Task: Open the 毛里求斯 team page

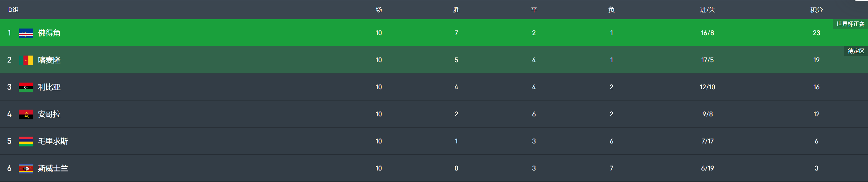Action: coord(53,141)
